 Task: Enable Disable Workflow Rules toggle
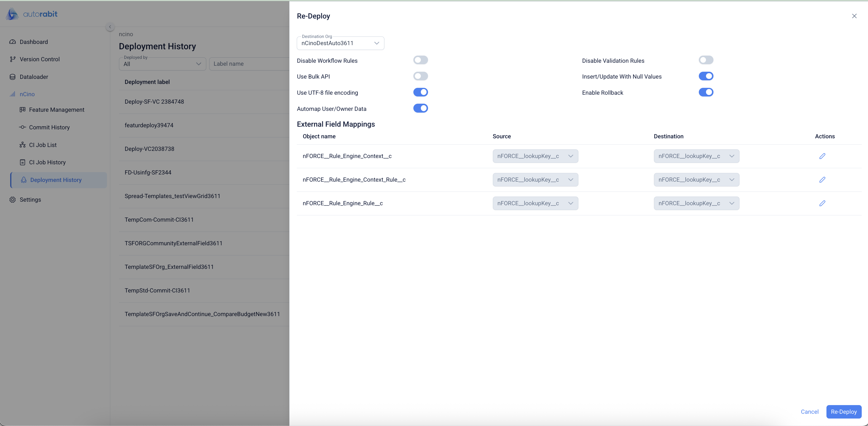420,60
